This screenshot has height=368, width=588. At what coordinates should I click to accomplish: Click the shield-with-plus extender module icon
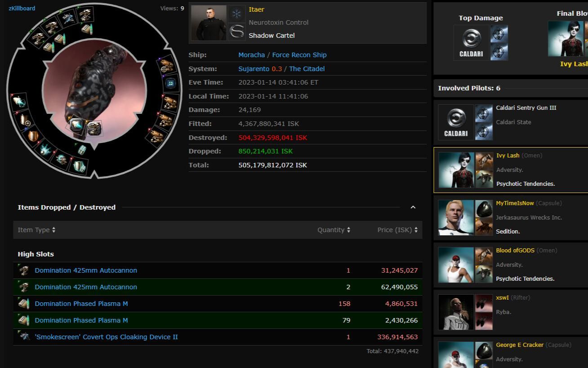click(x=25, y=120)
